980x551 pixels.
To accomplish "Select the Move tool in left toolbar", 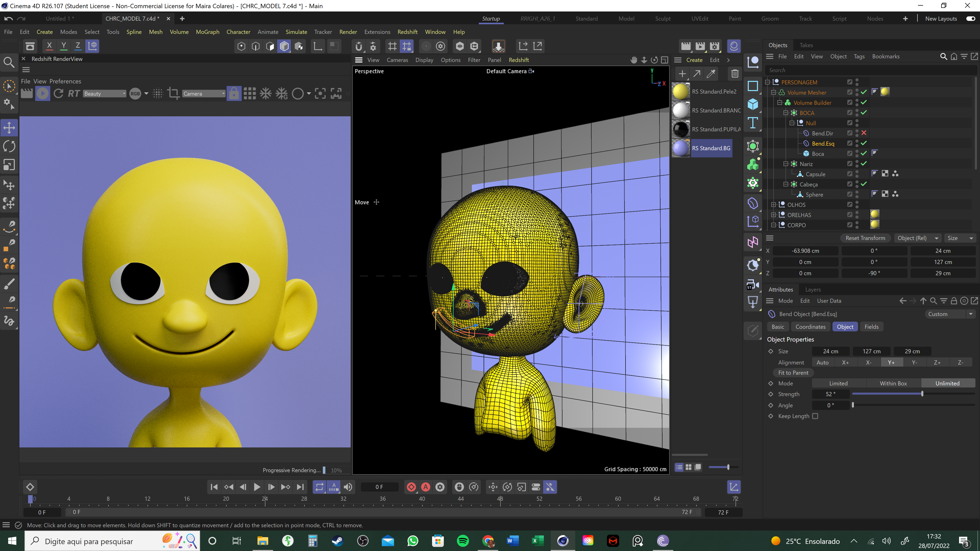I will 9,128.
